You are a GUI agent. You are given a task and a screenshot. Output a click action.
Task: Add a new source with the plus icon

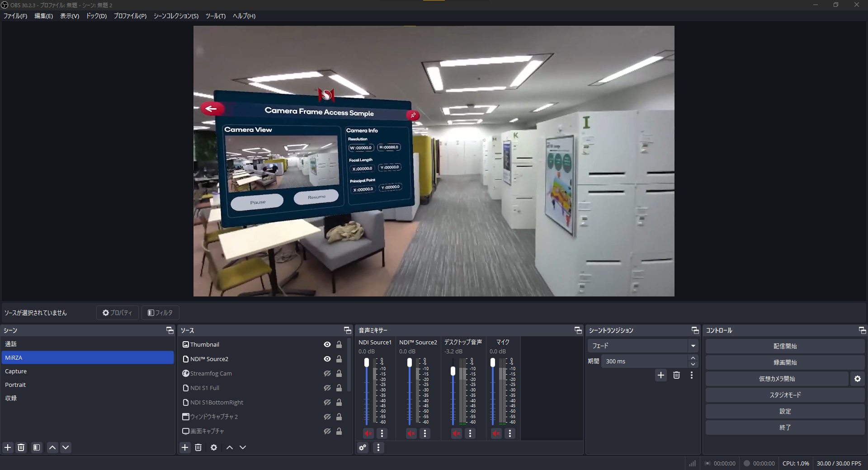click(x=185, y=447)
